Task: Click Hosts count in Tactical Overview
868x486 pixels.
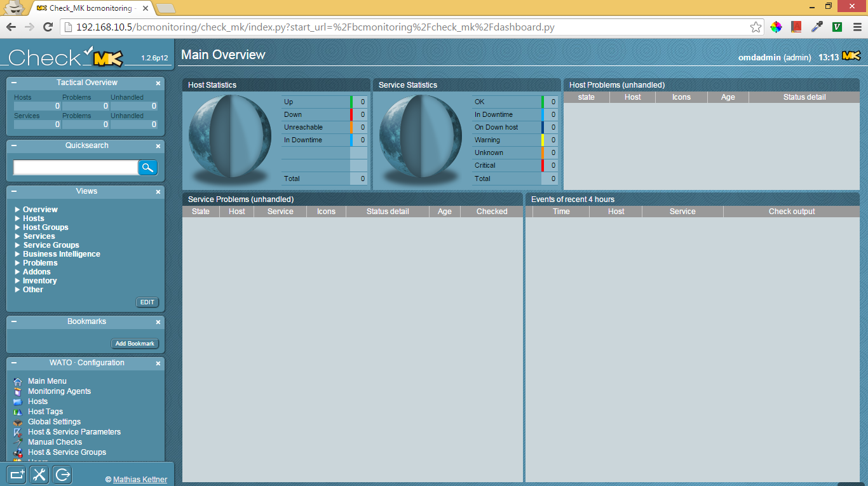Action: click(37, 106)
